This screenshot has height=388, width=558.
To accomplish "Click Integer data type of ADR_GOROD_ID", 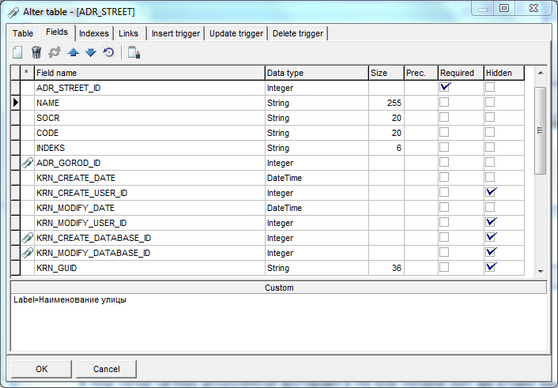I will [280, 163].
